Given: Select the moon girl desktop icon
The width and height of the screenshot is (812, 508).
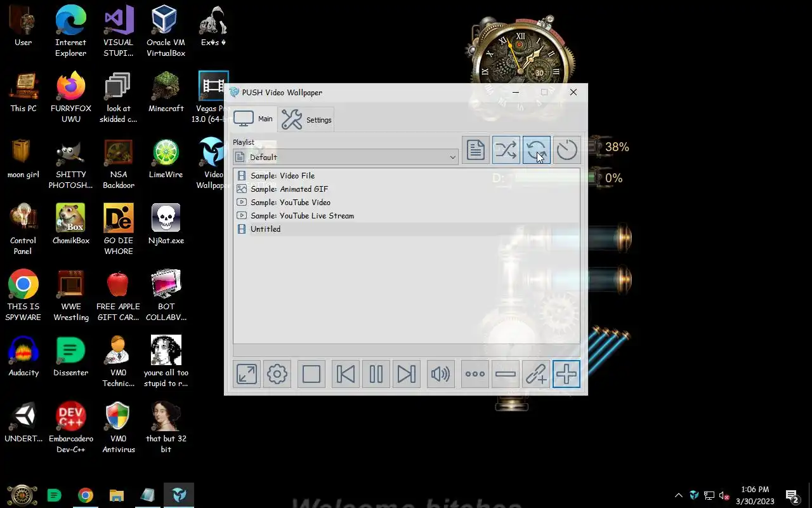Looking at the screenshot, I should coord(23,159).
